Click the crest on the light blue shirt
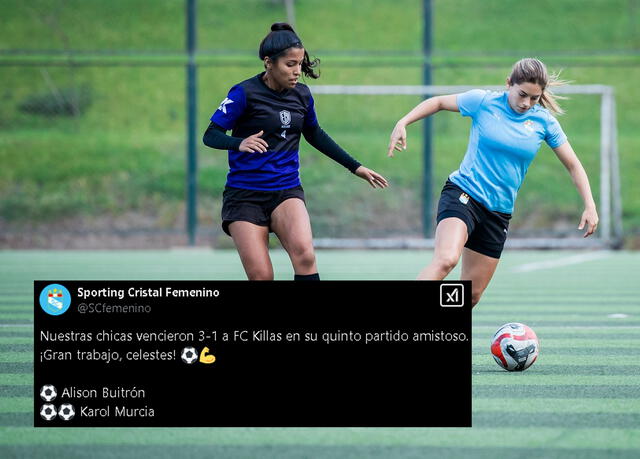The height and width of the screenshot is (459, 640). coord(529,125)
